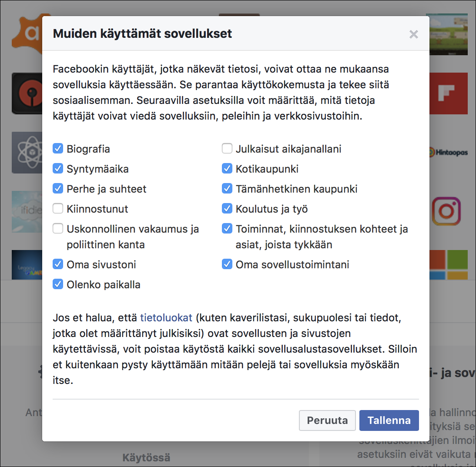The width and height of the screenshot is (476, 467).
Task: Uncheck the Biografia checkbox
Action: click(58, 149)
